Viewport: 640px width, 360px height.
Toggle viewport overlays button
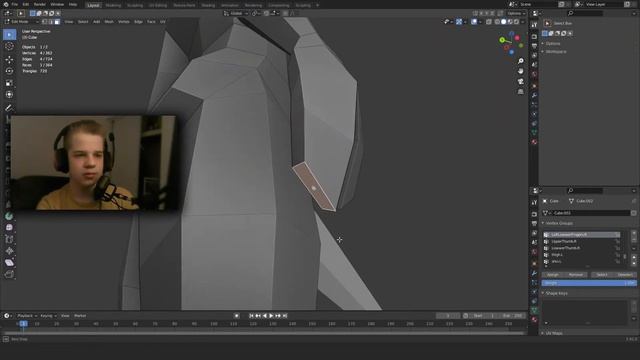[x=473, y=22]
